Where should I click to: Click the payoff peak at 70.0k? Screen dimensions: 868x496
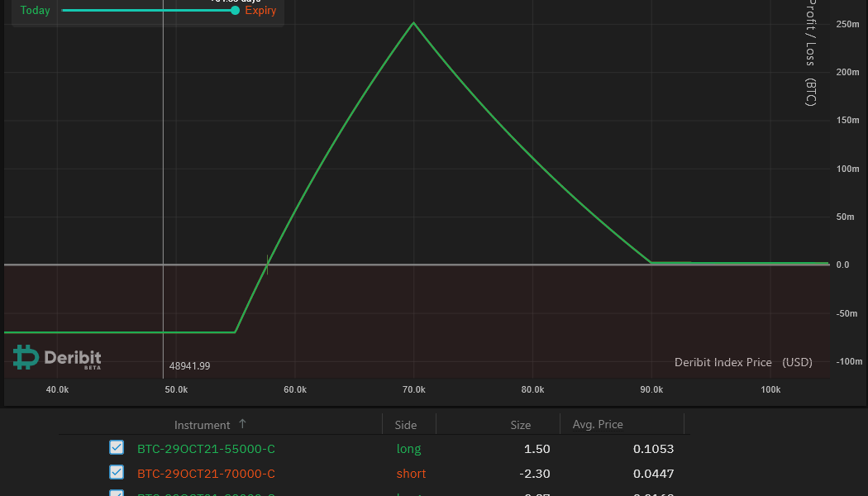(413, 22)
